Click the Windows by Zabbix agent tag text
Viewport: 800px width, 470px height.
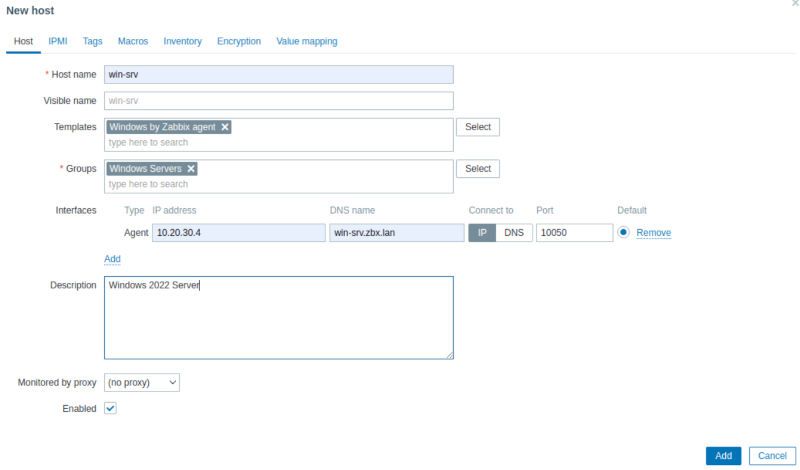click(x=162, y=127)
